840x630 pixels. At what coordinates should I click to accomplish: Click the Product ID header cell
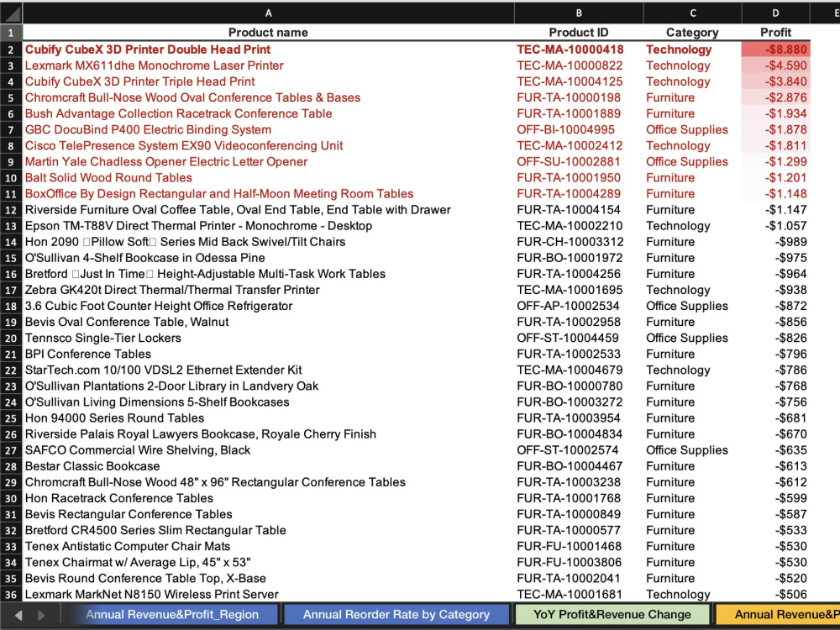579,33
